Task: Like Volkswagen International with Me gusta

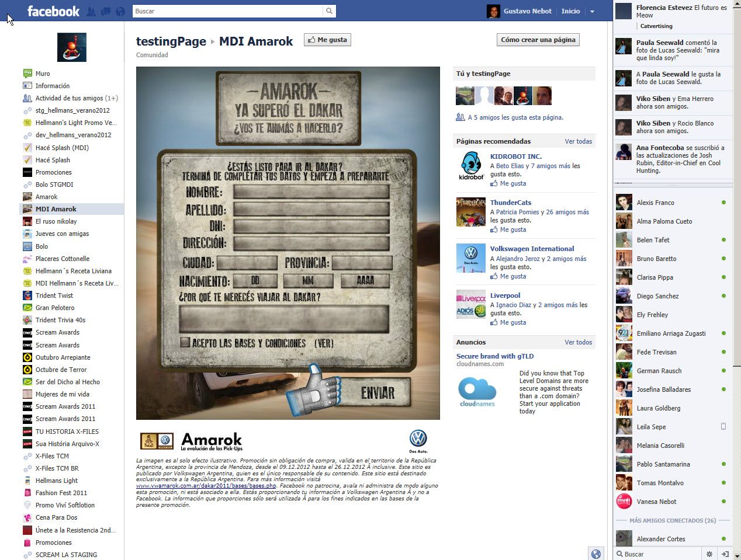Action: (x=513, y=276)
